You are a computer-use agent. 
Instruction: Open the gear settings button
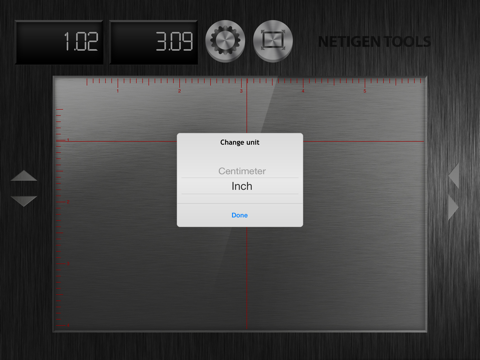click(225, 41)
